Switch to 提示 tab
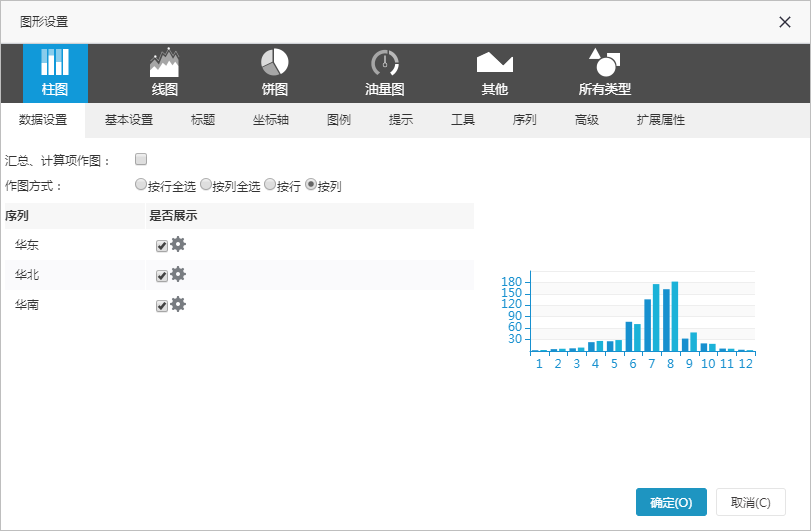 401,120
